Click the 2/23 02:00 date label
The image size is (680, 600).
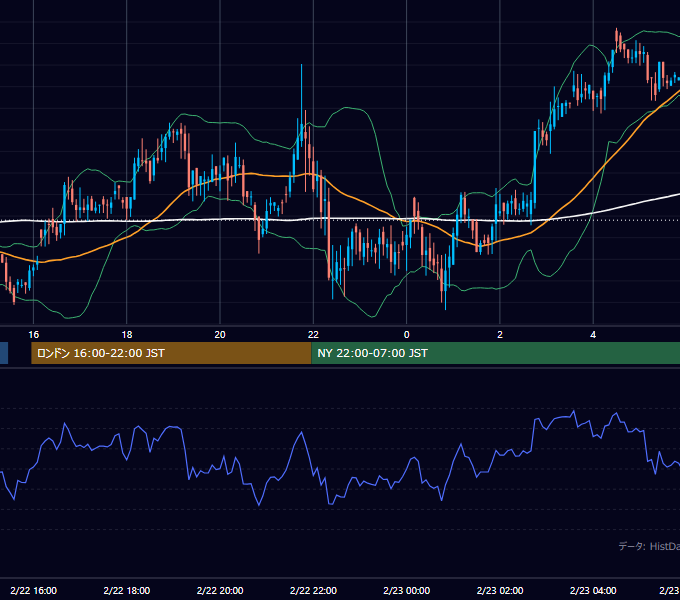coord(500,590)
